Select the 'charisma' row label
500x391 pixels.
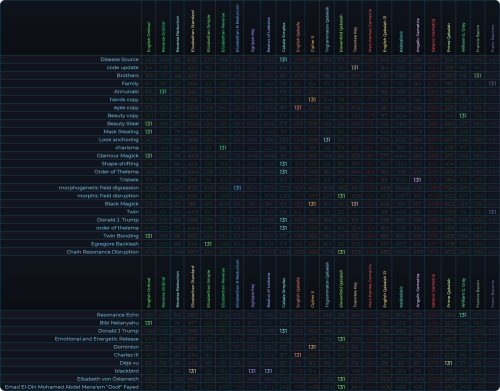127,148
